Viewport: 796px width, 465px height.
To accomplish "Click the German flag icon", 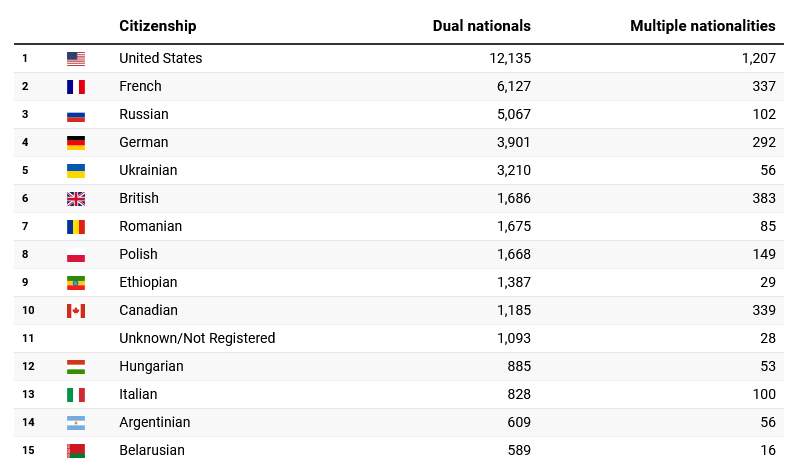I will (76, 143).
